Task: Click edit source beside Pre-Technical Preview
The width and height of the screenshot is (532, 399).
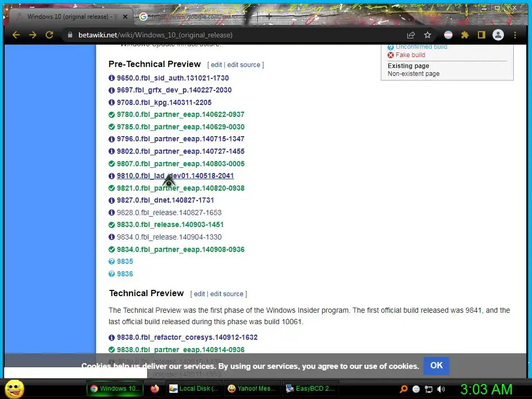Action: tap(244, 64)
